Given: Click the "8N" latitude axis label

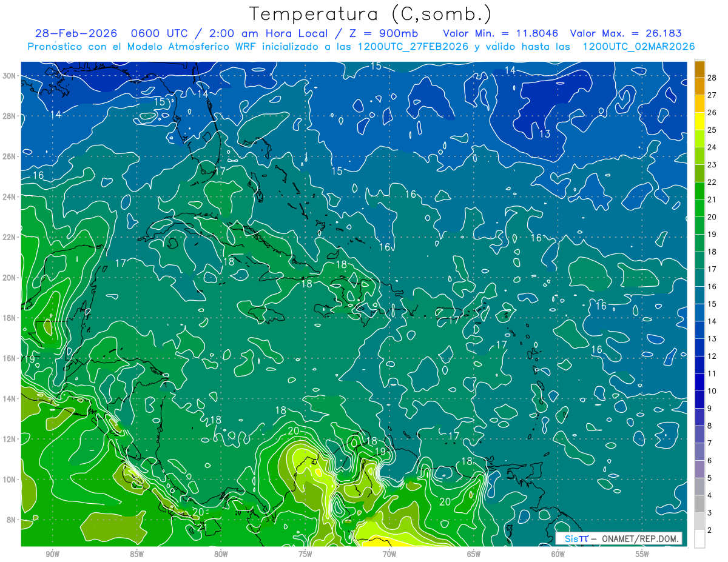Looking at the screenshot, I should (x=12, y=520).
